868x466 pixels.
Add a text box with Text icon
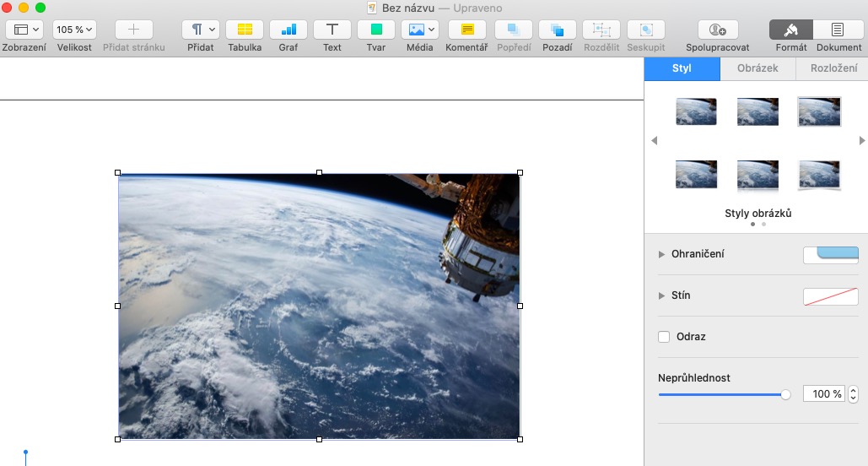(x=332, y=30)
